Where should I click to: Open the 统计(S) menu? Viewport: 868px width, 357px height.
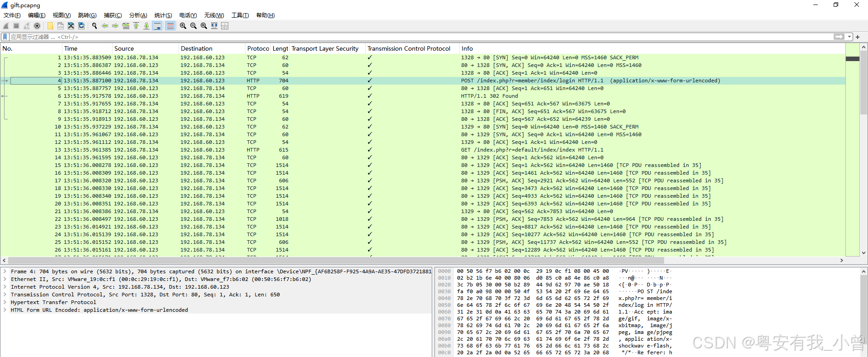coord(163,15)
